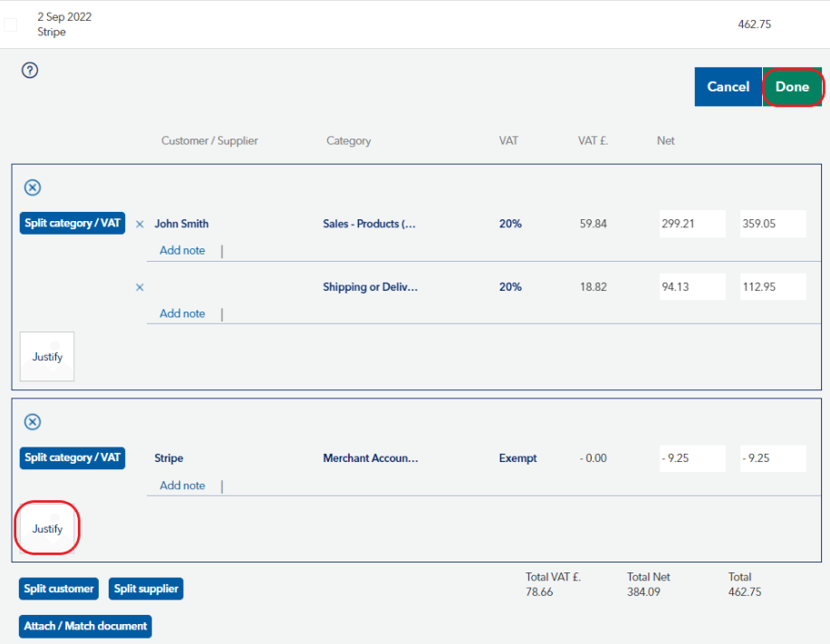
Task: Edit the Stripe supplier field
Action: [169, 458]
